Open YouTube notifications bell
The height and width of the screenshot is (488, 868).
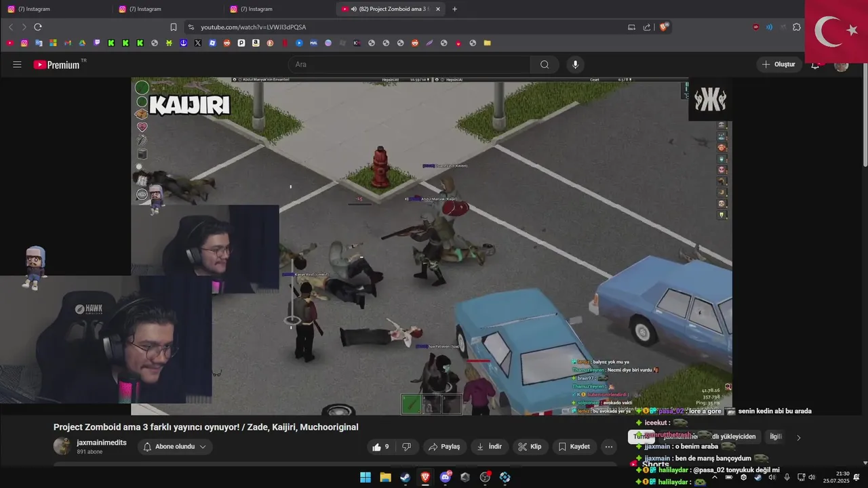815,64
